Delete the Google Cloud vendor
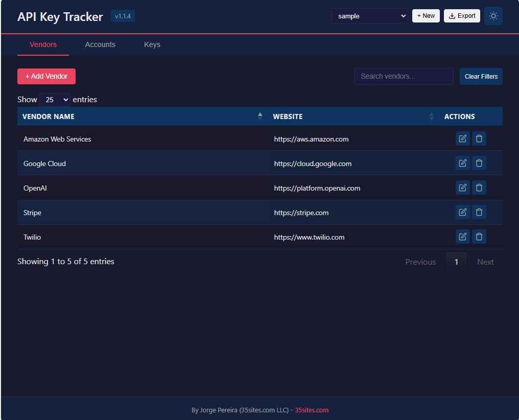519x420 pixels. tap(479, 163)
